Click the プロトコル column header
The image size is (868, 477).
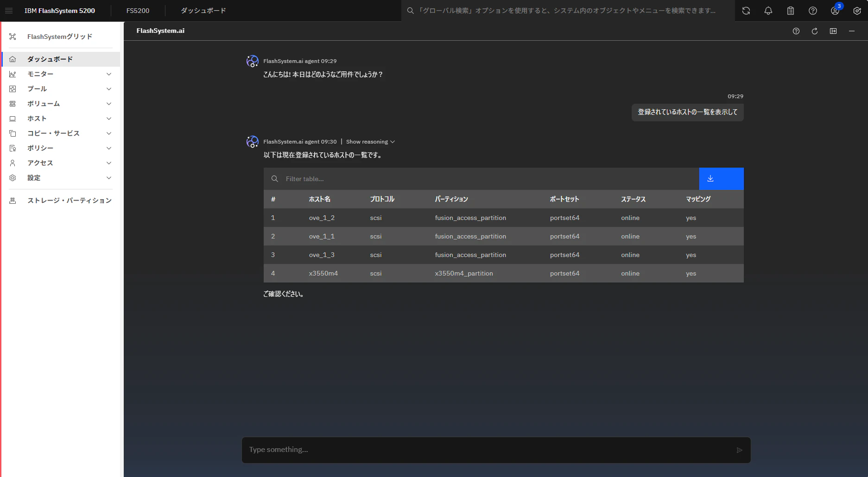point(382,199)
